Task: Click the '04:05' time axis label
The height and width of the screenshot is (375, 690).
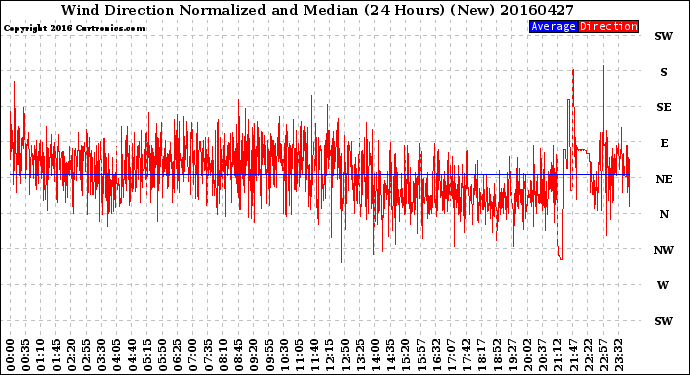Action: tap(117, 355)
